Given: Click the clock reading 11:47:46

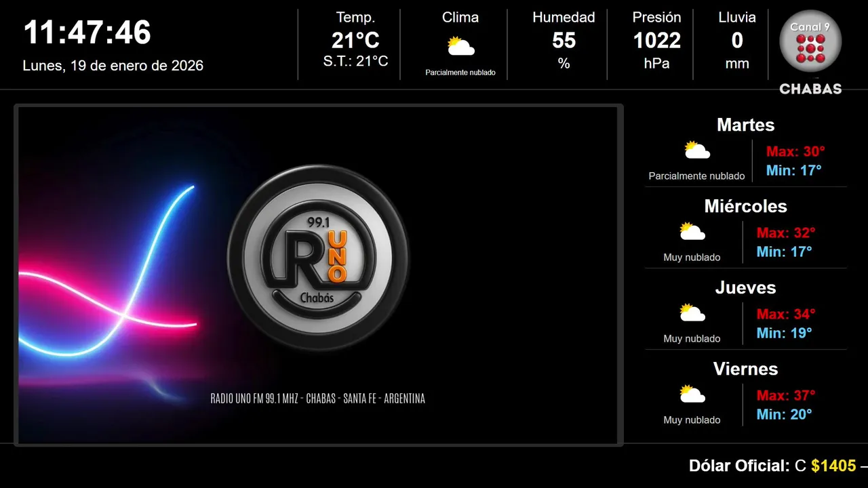Looking at the screenshot, I should pyautogui.click(x=87, y=33).
